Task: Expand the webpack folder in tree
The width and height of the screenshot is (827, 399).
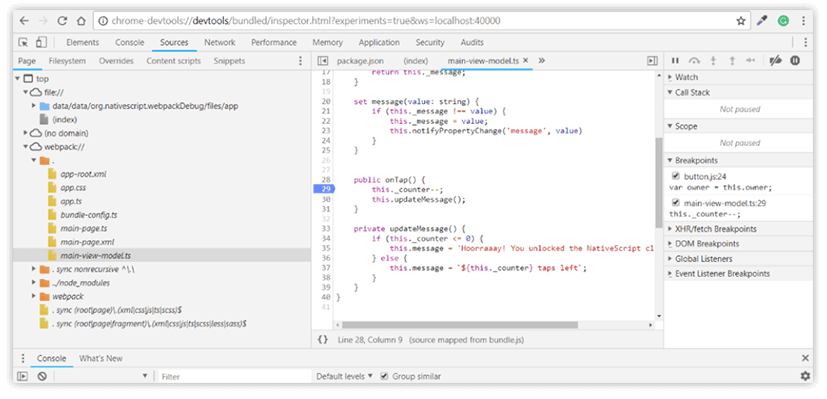Action: pos(34,297)
